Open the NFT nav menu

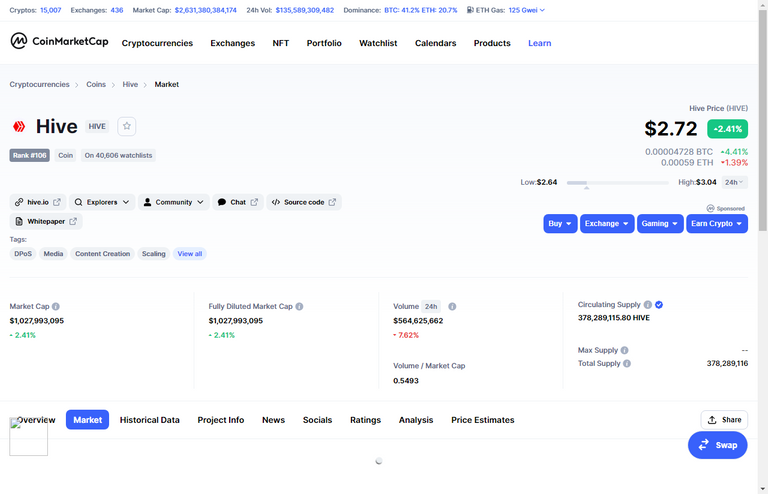click(281, 43)
